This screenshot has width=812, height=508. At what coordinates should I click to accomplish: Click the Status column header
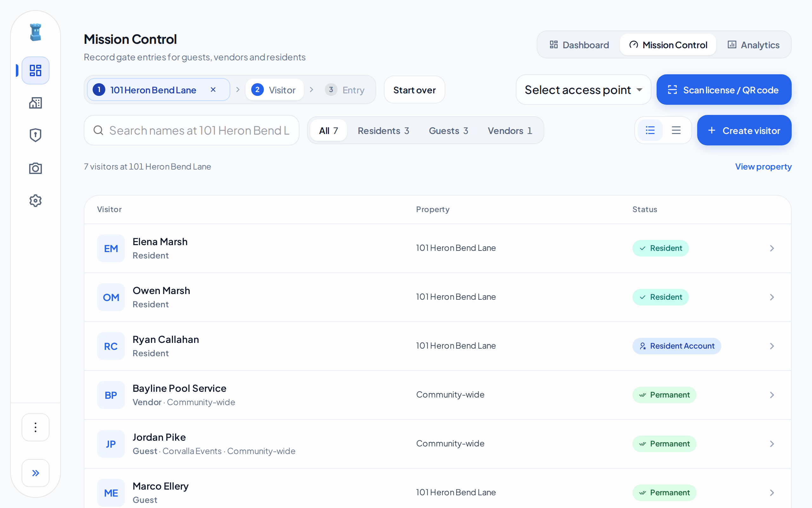click(x=645, y=209)
